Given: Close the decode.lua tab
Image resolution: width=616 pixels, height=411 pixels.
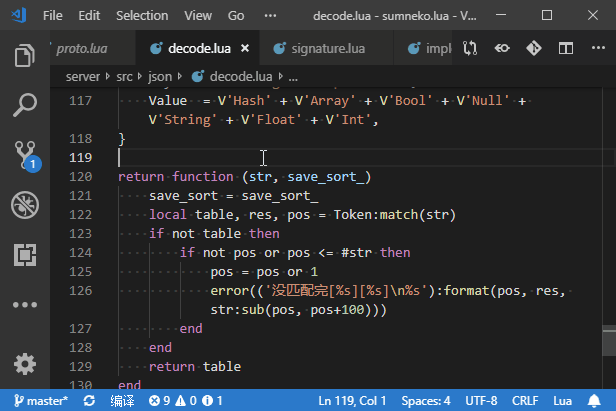Looking at the screenshot, I should pos(245,48).
